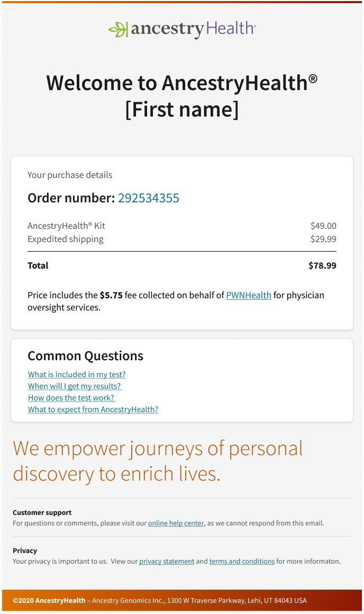Click the AncestryHealth Kit line item
Image resolution: width=364 pixels, height=614 pixels.
tap(66, 226)
